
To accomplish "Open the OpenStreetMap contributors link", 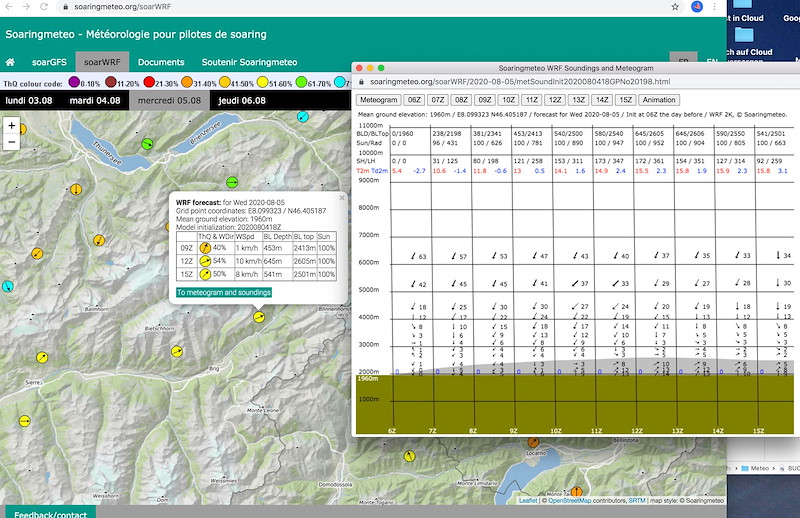I will [569, 501].
